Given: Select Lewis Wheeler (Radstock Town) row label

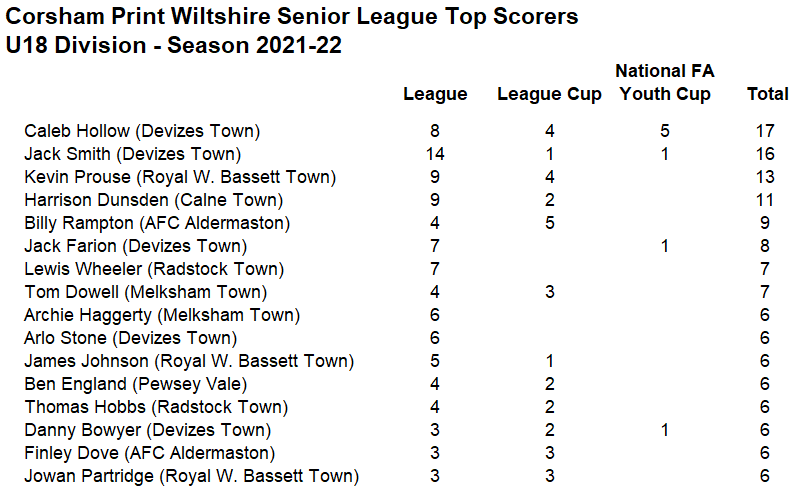Looking at the screenshot, I should (154, 269).
